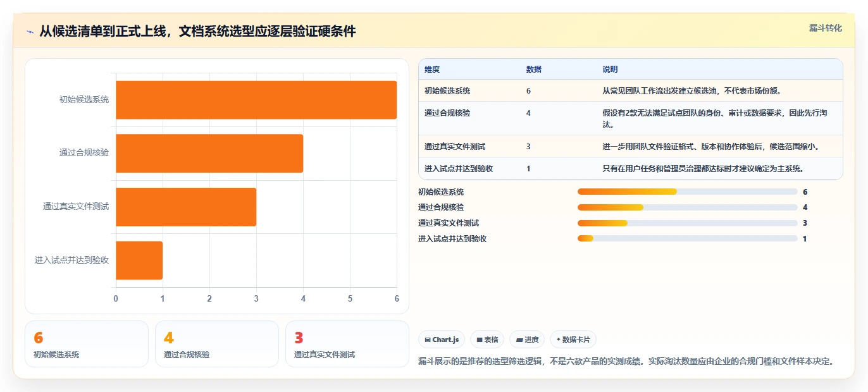Click the 维度 table column header

(x=432, y=70)
